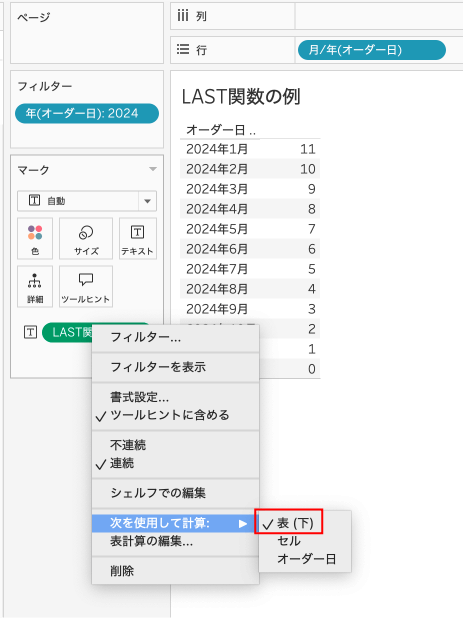
Task: Click the Color (色) marks card button
Action: point(35,238)
